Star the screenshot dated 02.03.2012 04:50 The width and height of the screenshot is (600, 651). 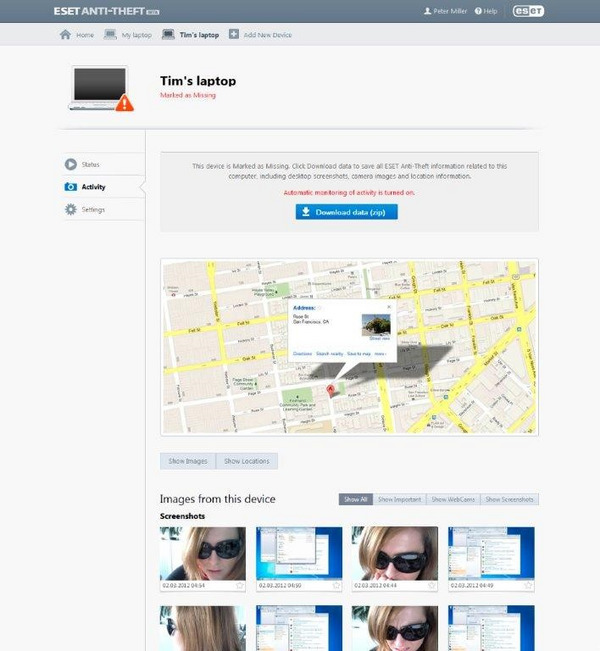coord(336,585)
